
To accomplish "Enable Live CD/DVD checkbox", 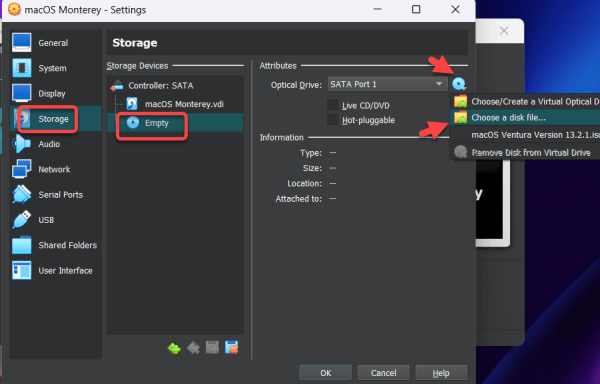I will 333,105.
